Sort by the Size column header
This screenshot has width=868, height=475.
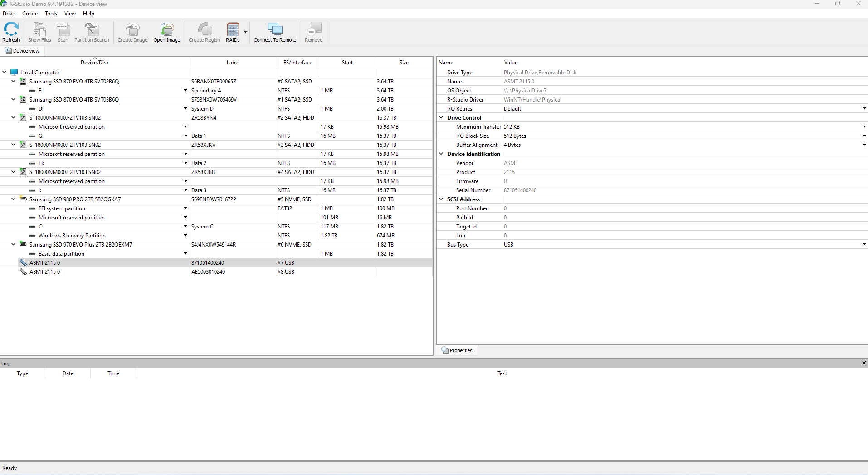[404, 63]
